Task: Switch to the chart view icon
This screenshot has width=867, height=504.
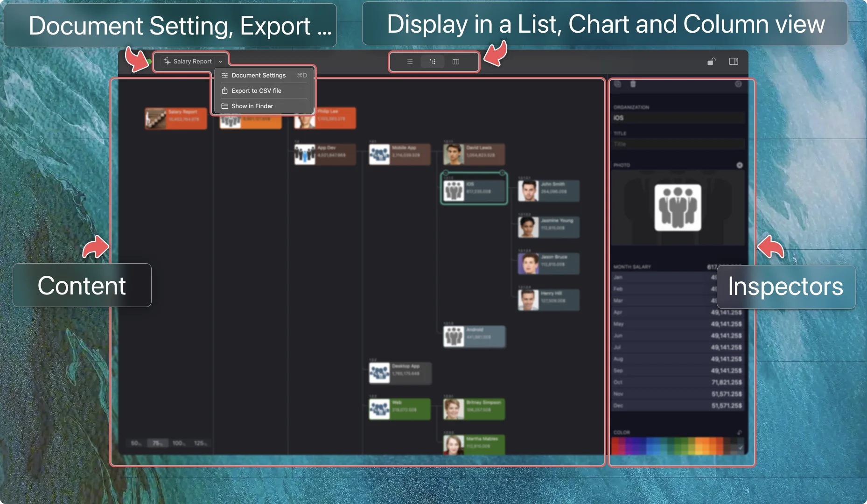Action: 433,62
